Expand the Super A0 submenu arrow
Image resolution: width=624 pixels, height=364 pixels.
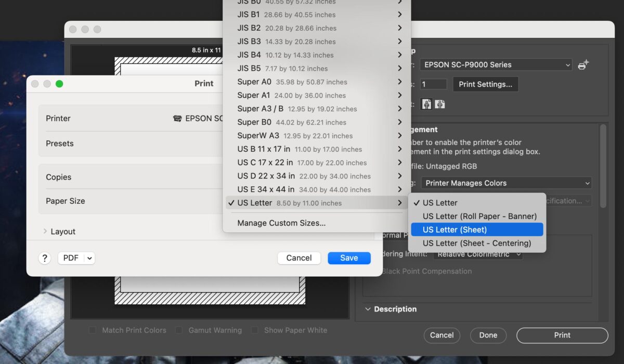coord(399,82)
